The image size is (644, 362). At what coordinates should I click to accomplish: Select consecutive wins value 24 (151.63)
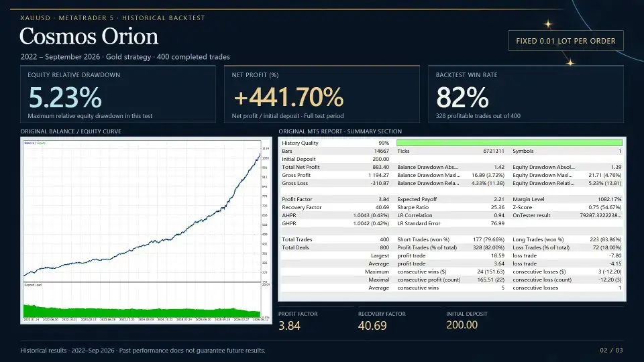coord(491,271)
